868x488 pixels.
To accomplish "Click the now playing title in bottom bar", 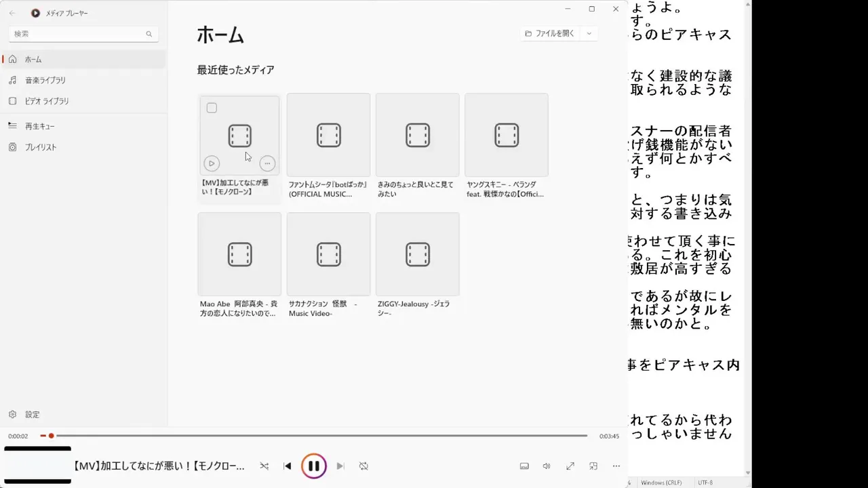I will pos(159,466).
